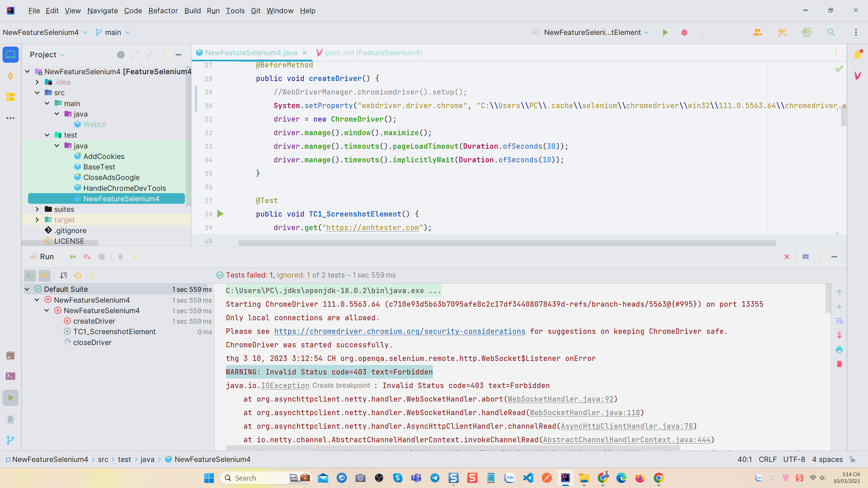This screenshot has height=488, width=868.
Task: Open the Refactor menu
Action: point(163,11)
